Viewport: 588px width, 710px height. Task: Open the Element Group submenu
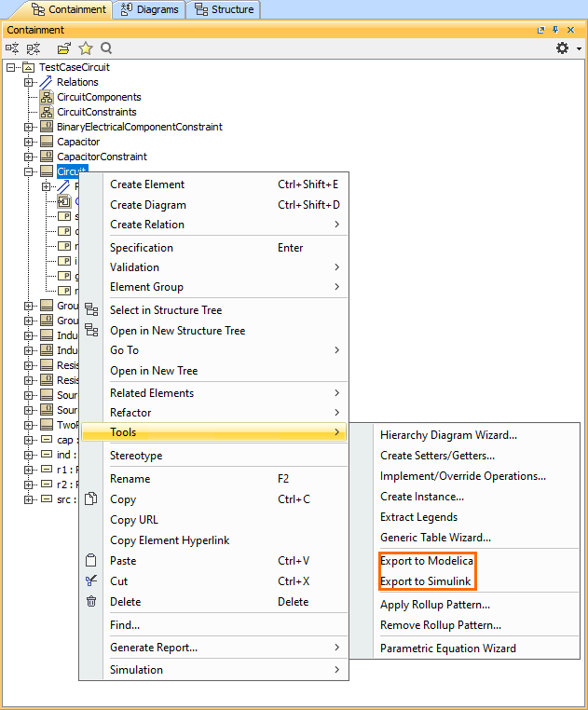(213, 287)
